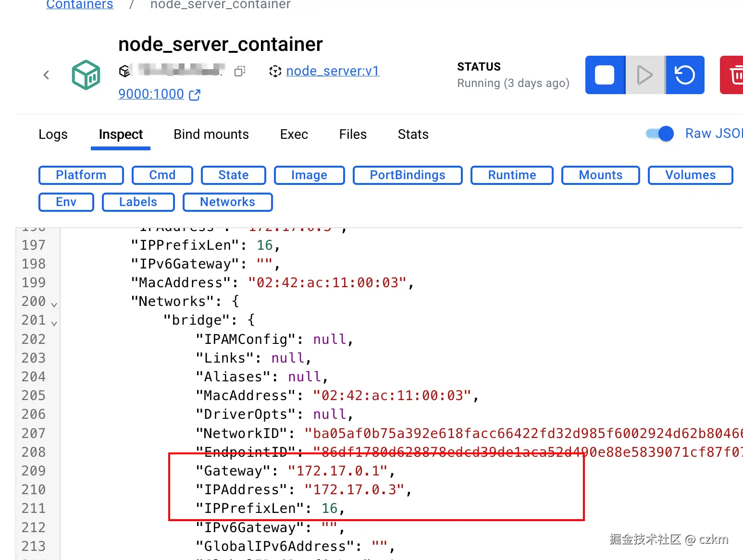743x560 pixels.
Task: Open the node_server:v1 image link
Action: click(333, 71)
